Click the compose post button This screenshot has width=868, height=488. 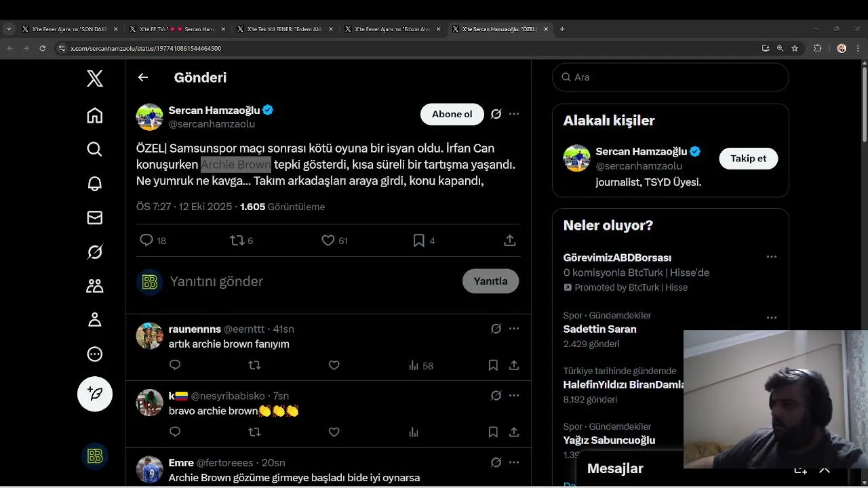95,394
